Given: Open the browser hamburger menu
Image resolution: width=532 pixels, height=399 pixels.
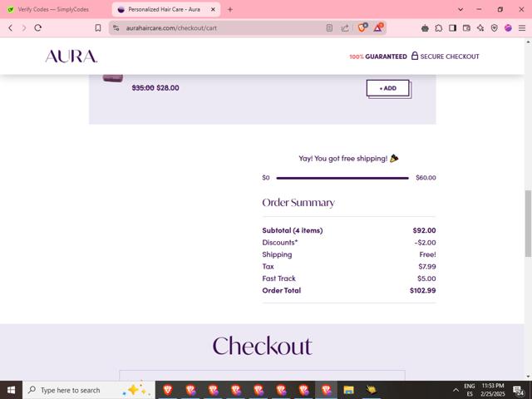Looking at the screenshot, I should click(522, 28).
